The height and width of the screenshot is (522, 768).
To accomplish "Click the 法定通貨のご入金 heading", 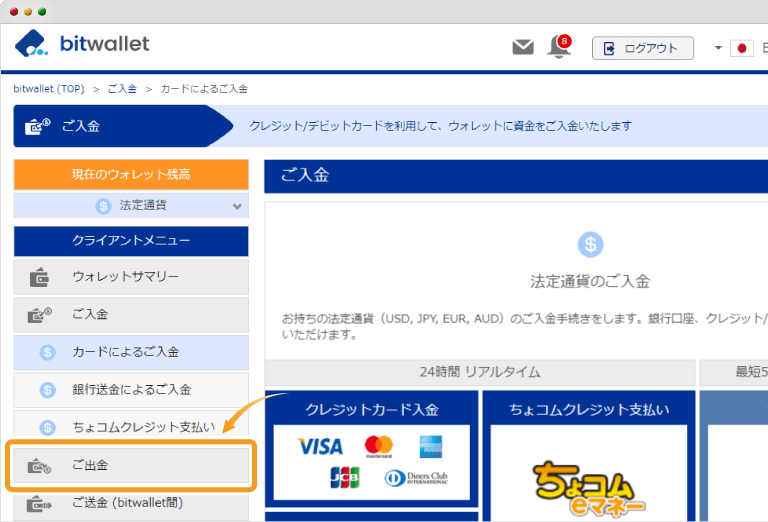I will click(x=590, y=282).
